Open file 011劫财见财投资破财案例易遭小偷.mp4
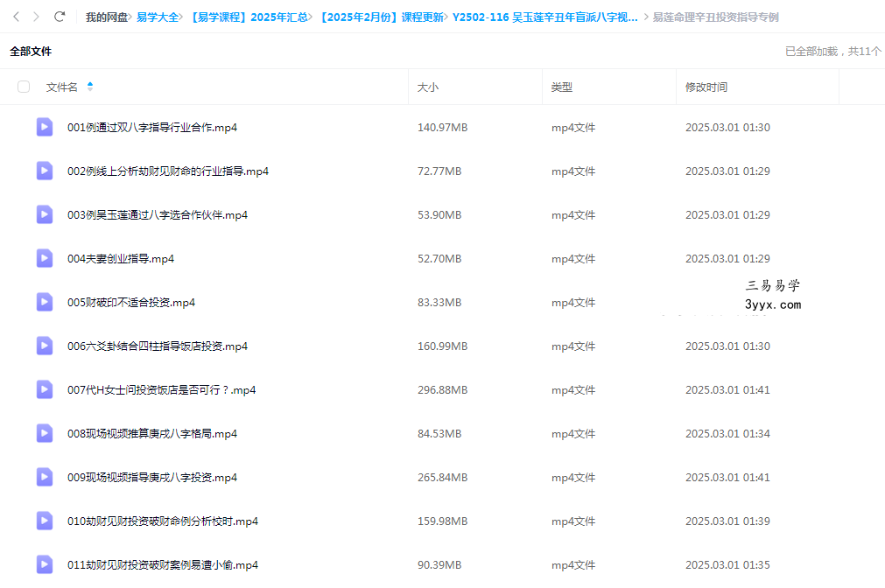Viewport: 885px width, 588px height. point(163,565)
